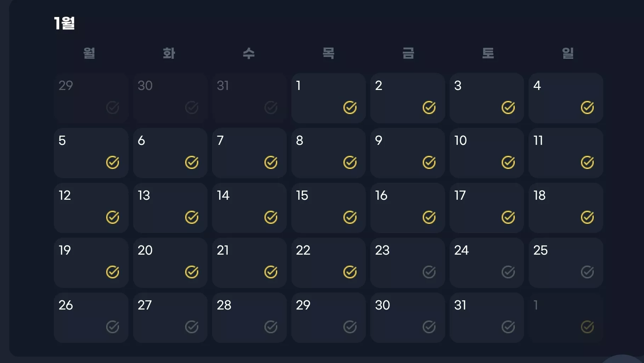Select the faded February 1 cell
The height and width of the screenshot is (363, 644).
566,318
